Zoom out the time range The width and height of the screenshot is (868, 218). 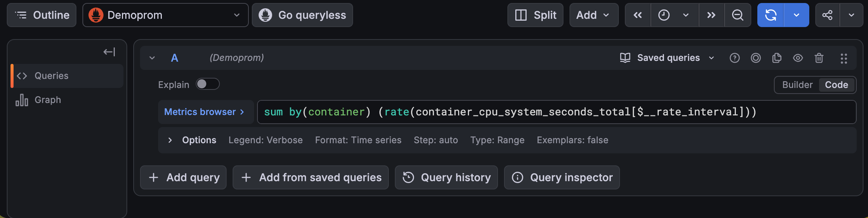coord(738,15)
